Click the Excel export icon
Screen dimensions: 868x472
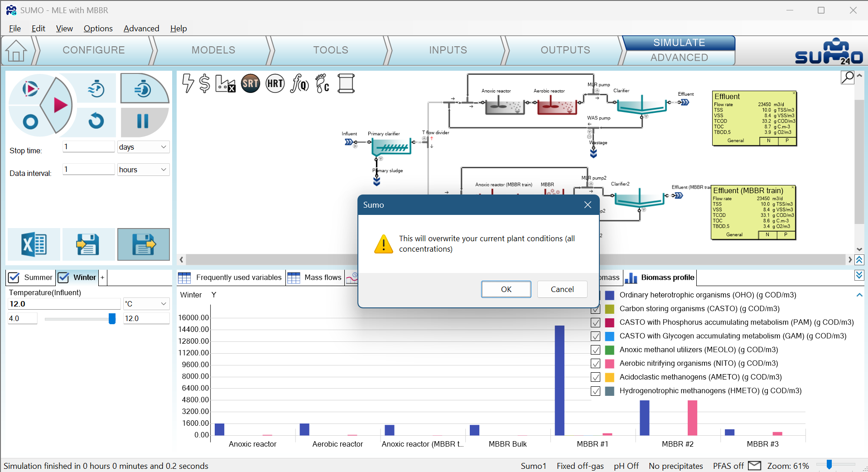pos(34,245)
